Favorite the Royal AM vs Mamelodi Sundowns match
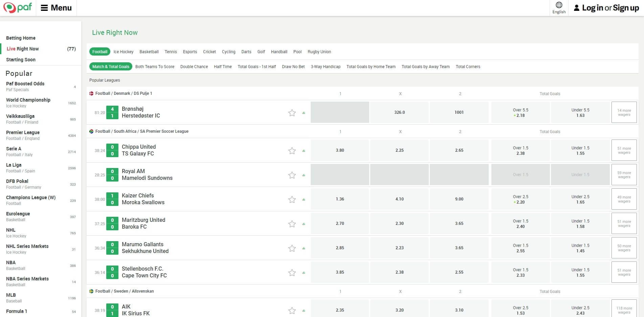The height and width of the screenshot is (317, 644). pyautogui.click(x=292, y=175)
